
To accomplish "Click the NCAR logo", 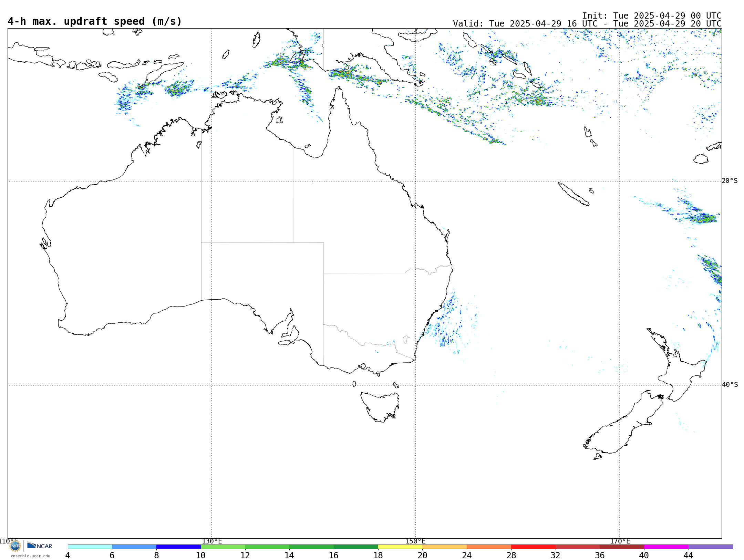I will click(x=40, y=546).
